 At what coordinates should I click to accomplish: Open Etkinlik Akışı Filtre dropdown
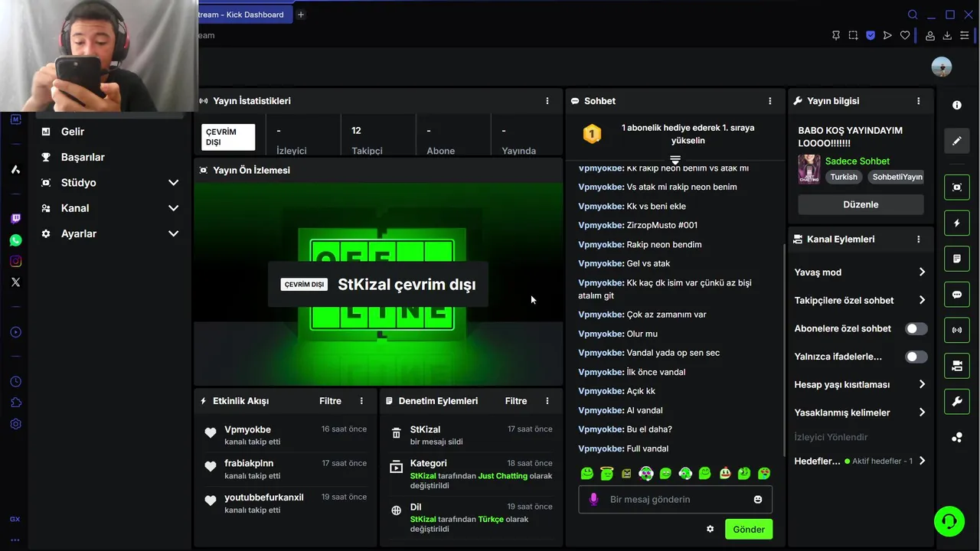pyautogui.click(x=330, y=401)
